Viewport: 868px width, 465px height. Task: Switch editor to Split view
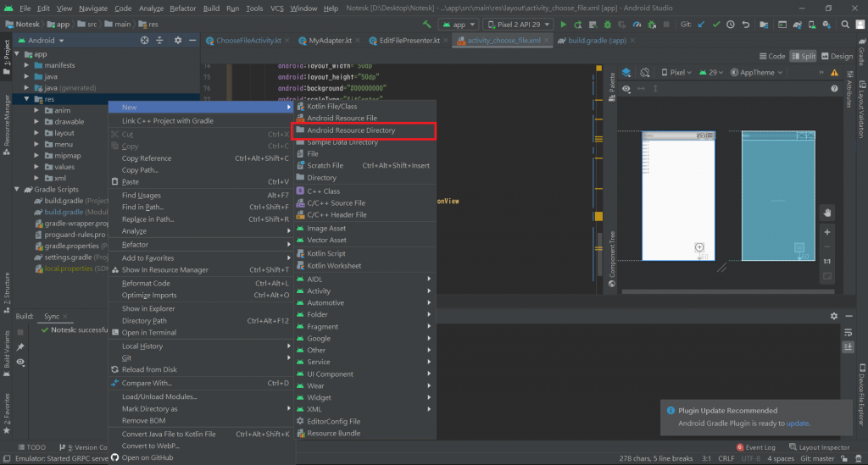coord(804,56)
